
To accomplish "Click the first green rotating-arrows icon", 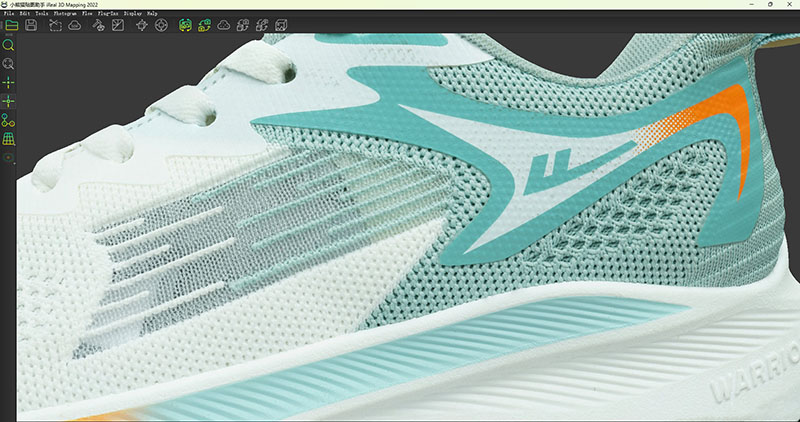I will click(x=185, y=25).
